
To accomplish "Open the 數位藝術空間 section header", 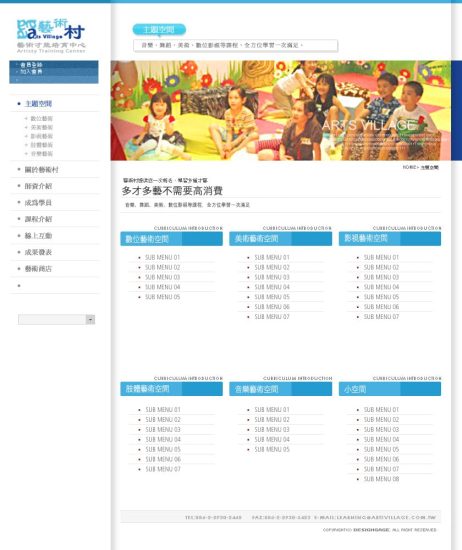I will (171, 239).
